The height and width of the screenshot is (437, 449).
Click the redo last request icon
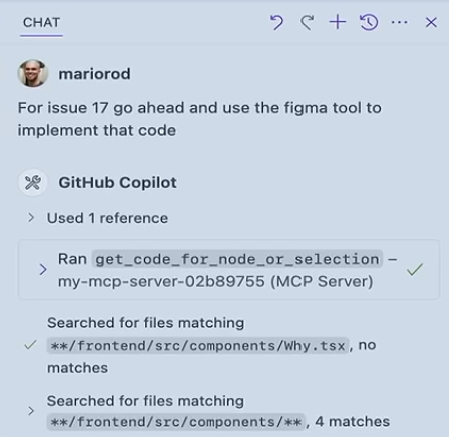(307, 22)
